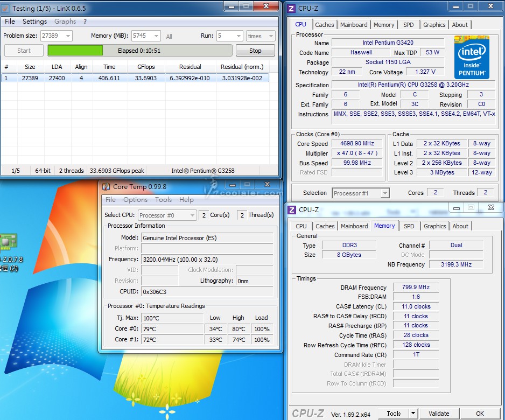Click the Intel Pentium G3420 name field

[388, 43]
